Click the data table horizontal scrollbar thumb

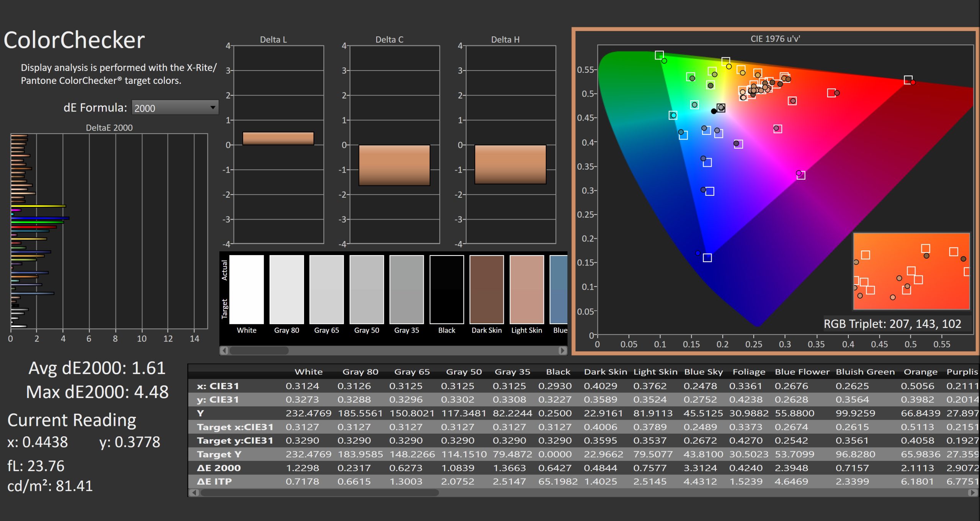tap(319, 493)
